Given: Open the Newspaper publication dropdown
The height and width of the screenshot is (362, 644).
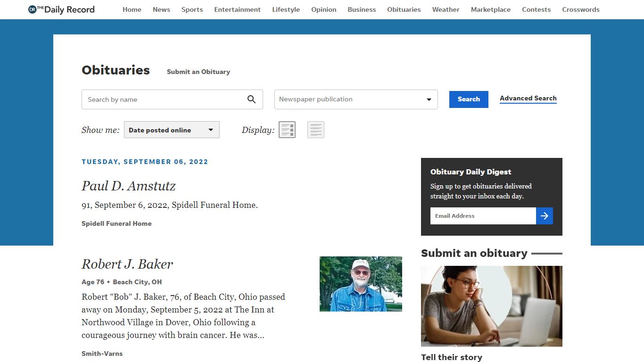Looking at the screenshot, I should (356, 99).
